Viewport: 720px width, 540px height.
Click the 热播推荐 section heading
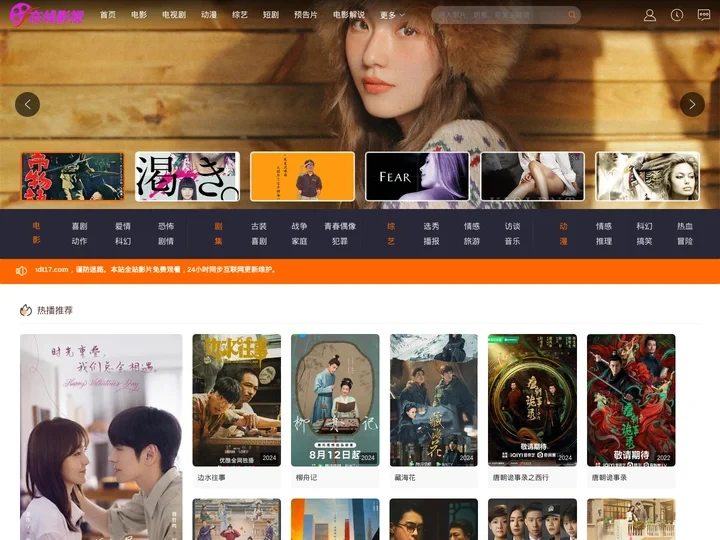pos(55,310)
